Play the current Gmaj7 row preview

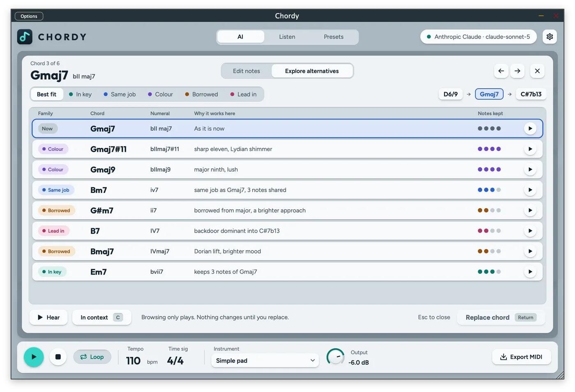(530, 128)
